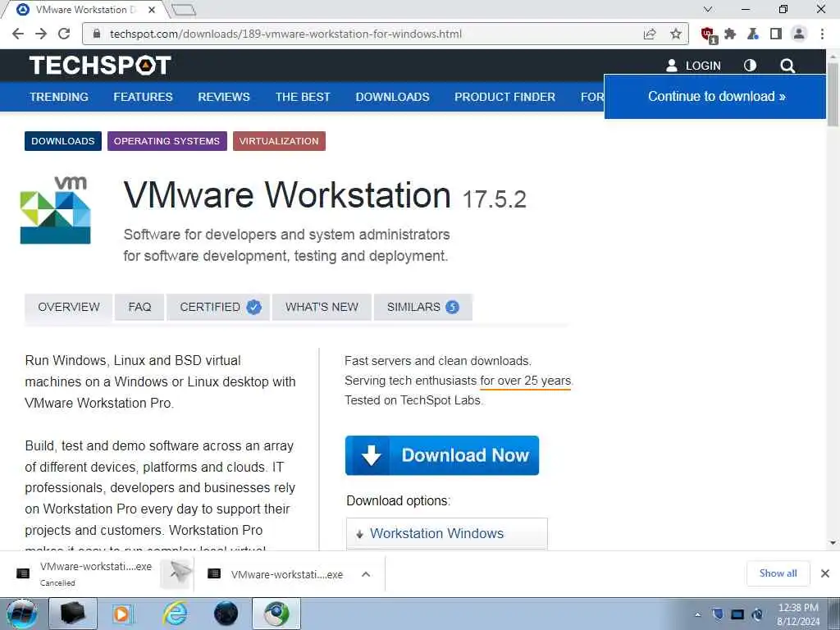Screen dimensions: 840x630
Task: Toggle the dark mode contrast icon
Action: [x=750, y=66]
